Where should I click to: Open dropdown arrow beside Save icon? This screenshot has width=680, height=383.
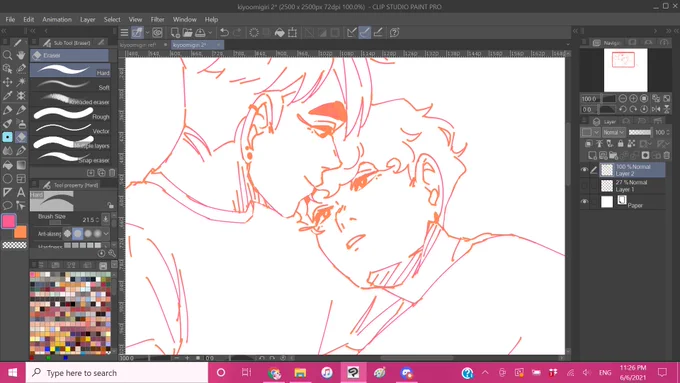click(x=210, y=33)
